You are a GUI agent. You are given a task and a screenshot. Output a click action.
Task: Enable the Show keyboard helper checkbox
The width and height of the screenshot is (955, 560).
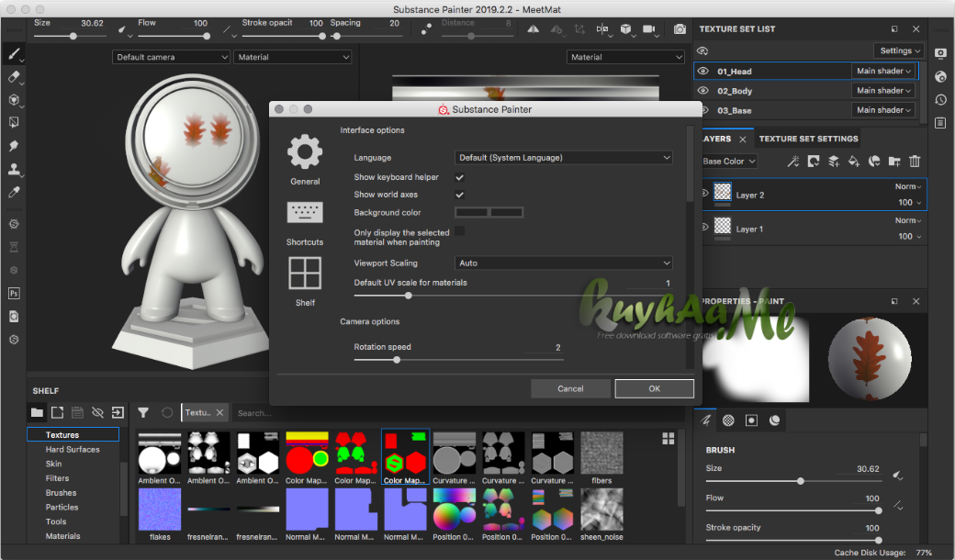pos(459,177)
